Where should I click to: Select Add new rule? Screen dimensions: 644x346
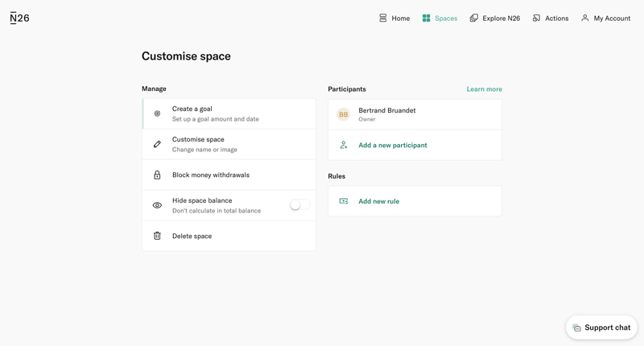415,201
